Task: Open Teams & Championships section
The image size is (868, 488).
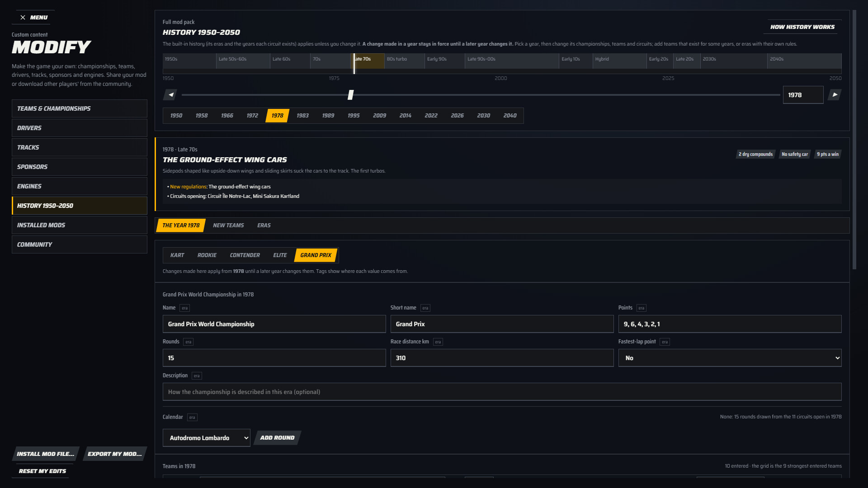Action: [80, 108]
